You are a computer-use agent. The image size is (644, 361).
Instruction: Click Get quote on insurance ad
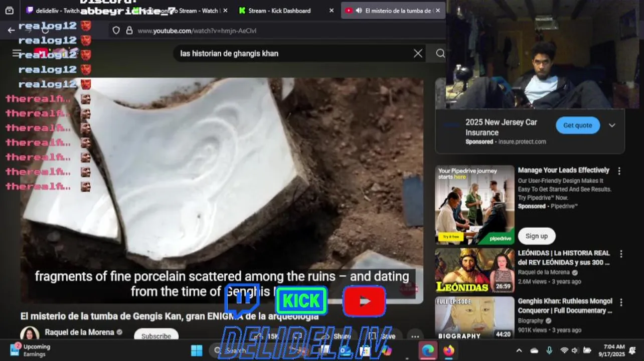pos(578,125)
